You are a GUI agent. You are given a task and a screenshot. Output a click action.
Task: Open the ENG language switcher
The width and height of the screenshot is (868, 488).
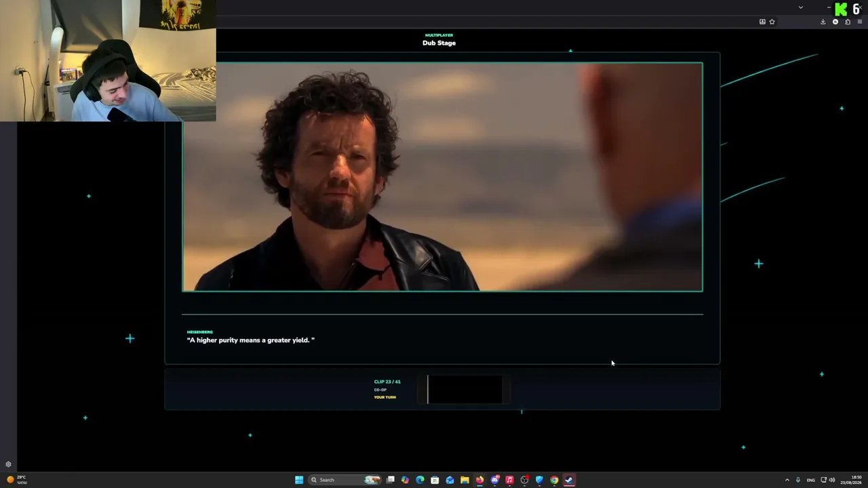810,480
